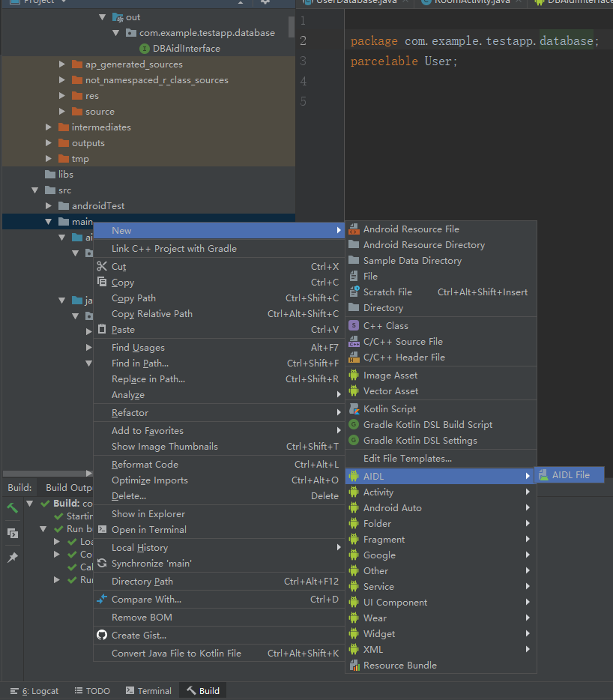Viewport: 613px width, 700px height.
Task: Expand the androidTest folder
Action: pyautogui.click(x=49, y=206)
